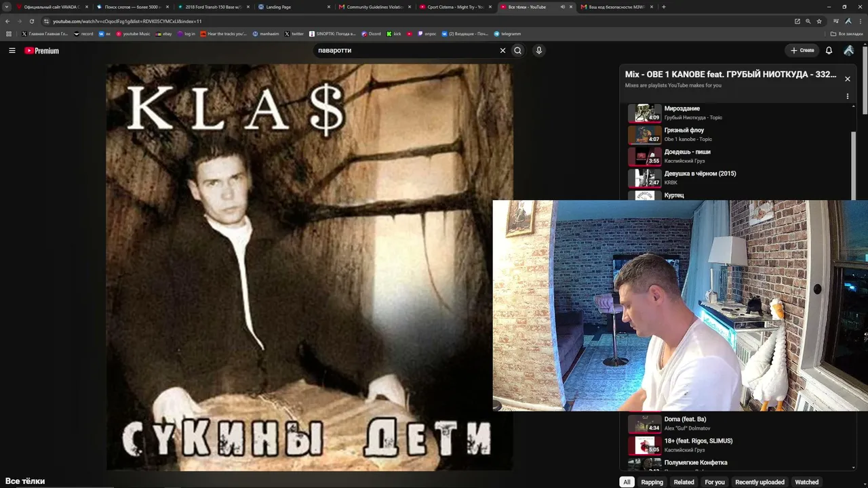Open media controls icon in Chrome toolbar
The height and width of the screenshot is (488, 868).
pos(836,21)
